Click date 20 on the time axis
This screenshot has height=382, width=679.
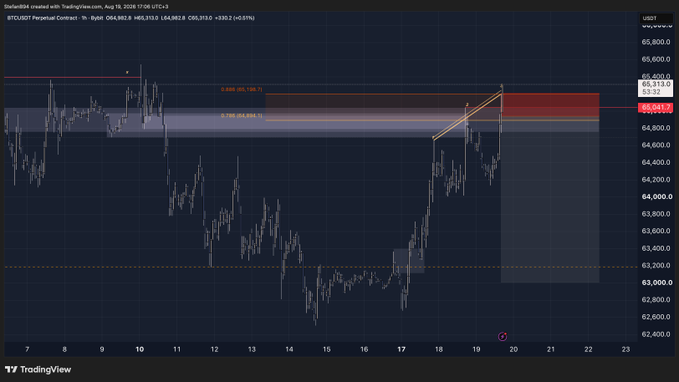tap(514, 349)
